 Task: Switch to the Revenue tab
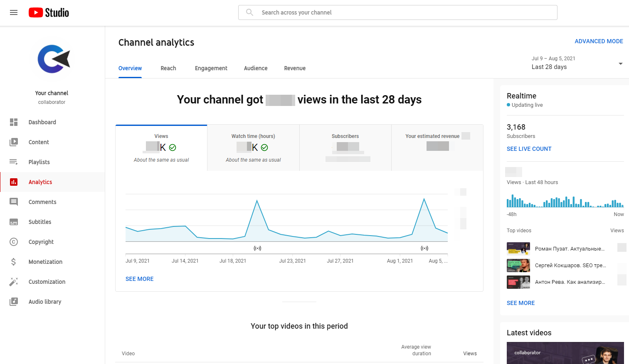click(295, 68)
